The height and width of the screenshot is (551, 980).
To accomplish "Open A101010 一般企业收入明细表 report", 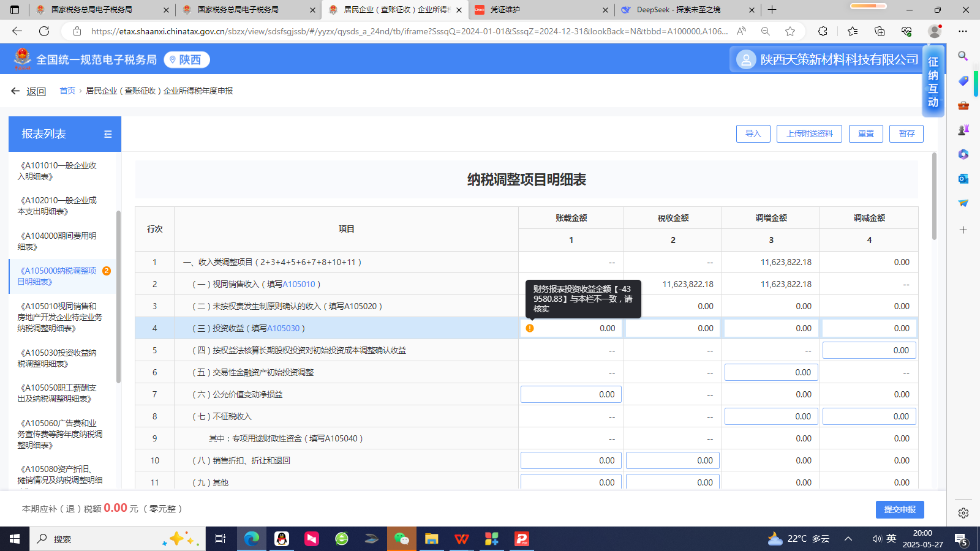I will 58,171.
